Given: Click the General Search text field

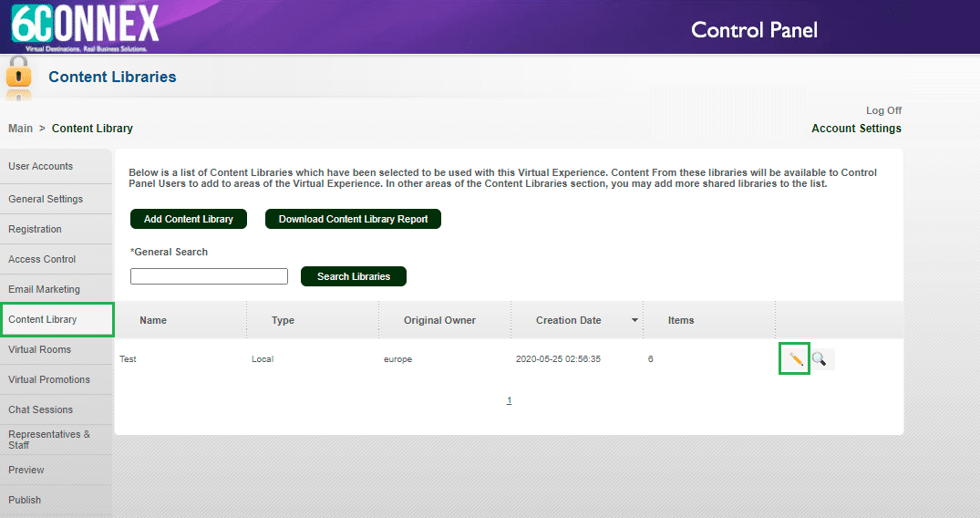Looking at the screenshot, I should click(209, 276).
